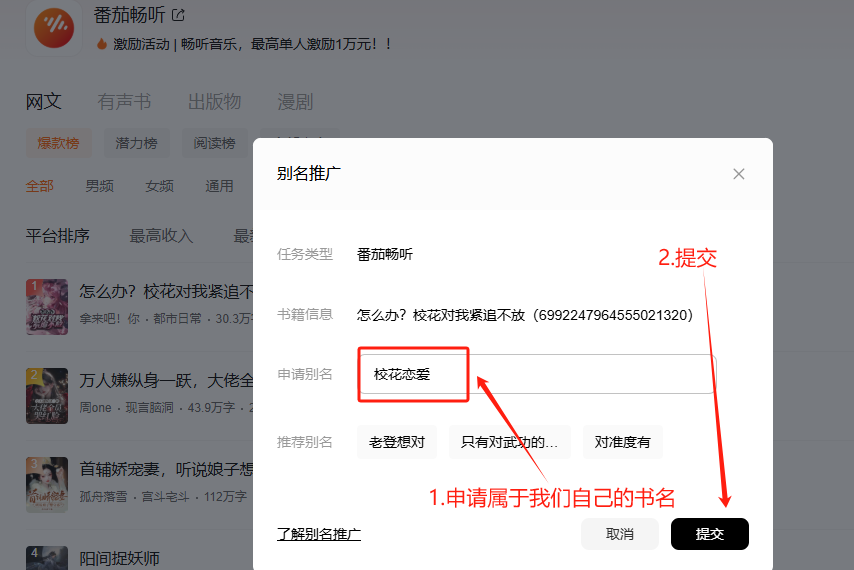Close the 别名推广 dialog with X
The height and width of the screenshot is (570, 854).
tap(739, 174)
